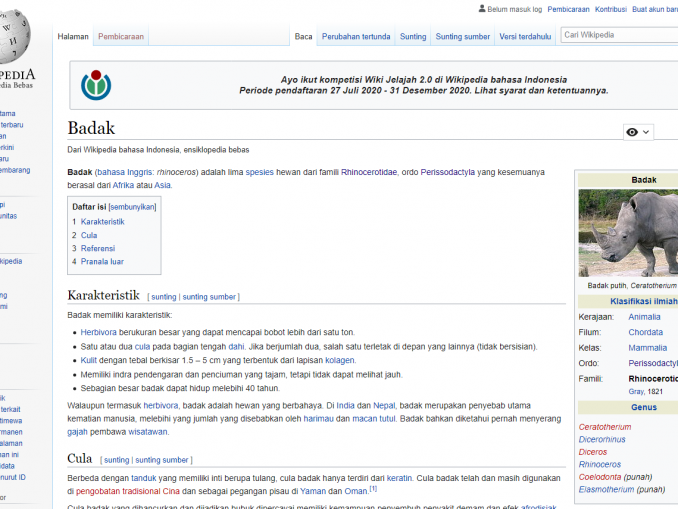The height and width of the screenshot is (509, 678).
Task: Open the Perubahan tertunda tab
Action: [x=356, y=37]
